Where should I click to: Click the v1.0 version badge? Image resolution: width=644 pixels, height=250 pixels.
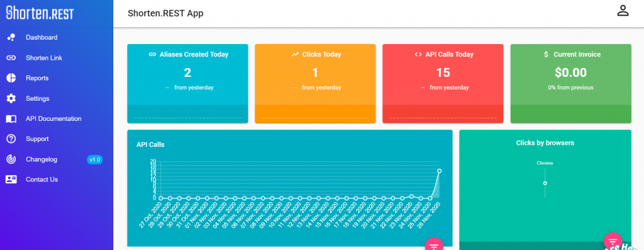coord(95,159)
